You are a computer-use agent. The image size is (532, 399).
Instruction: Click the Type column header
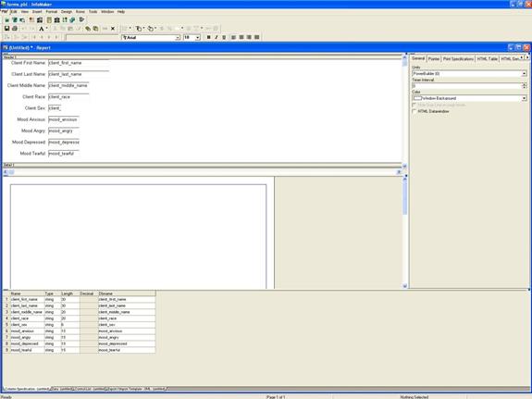tap(52, 293)
